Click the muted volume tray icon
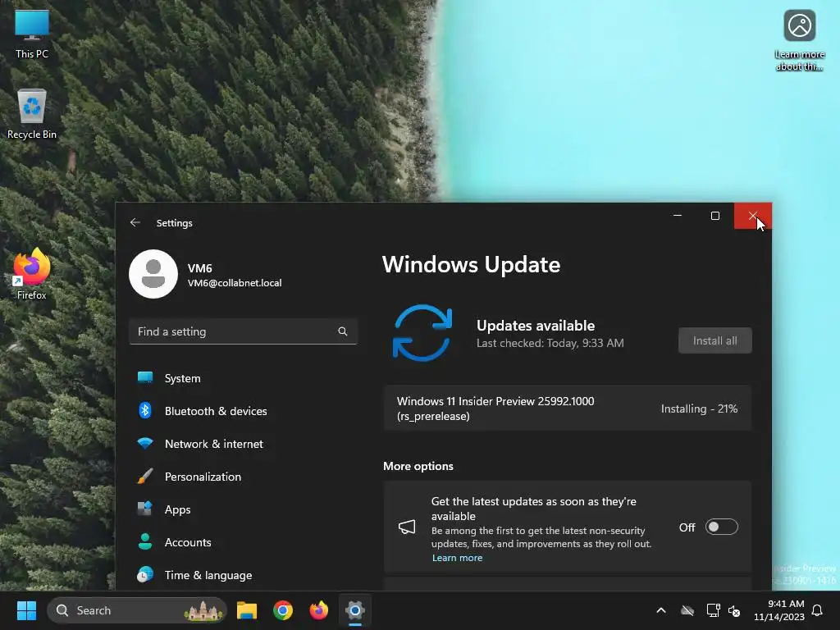 (734, 610)
